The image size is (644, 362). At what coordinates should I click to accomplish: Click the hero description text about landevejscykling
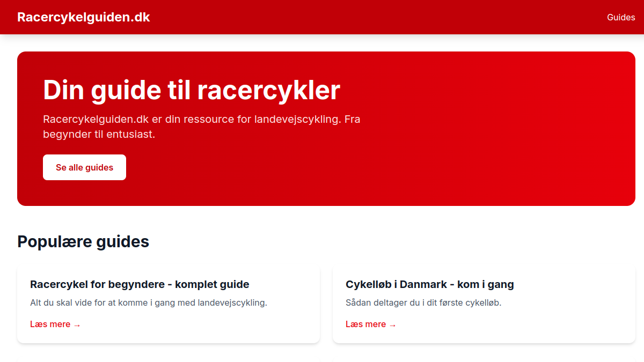[202, 127]
